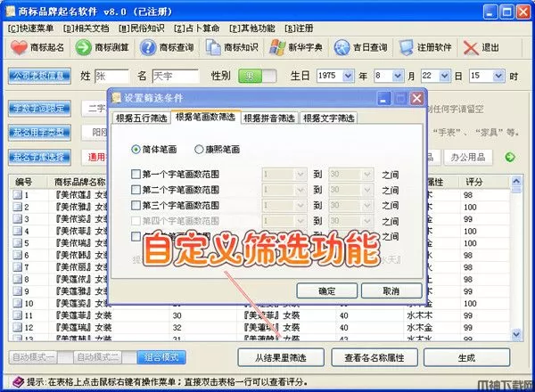Click row icon for entry 5

pos(18,243)
